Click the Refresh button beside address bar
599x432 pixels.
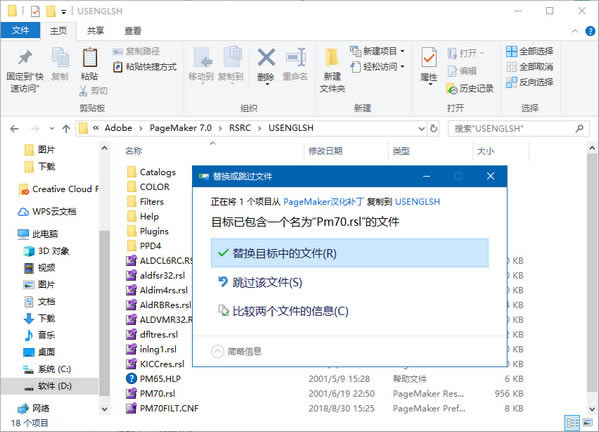tap(434, 129)
